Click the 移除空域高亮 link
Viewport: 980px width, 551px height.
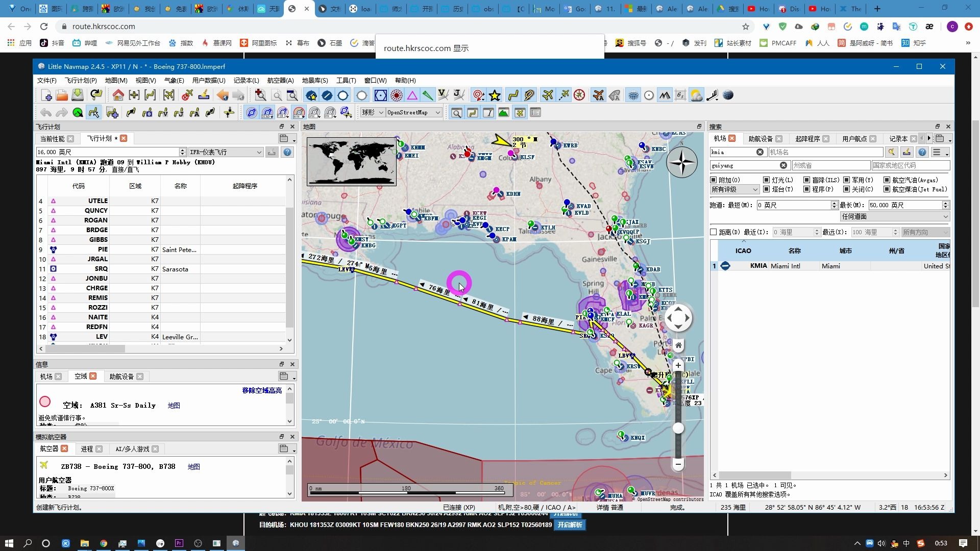pos(262,390)
